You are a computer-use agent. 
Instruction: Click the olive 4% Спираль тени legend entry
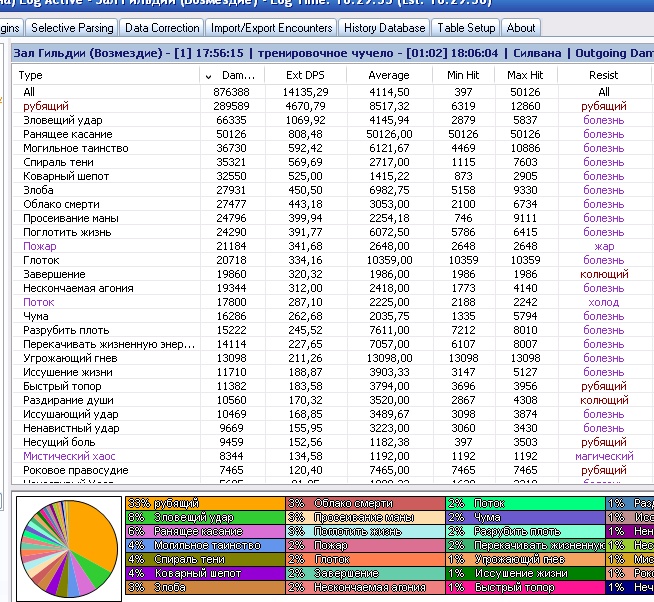(205, 559)
